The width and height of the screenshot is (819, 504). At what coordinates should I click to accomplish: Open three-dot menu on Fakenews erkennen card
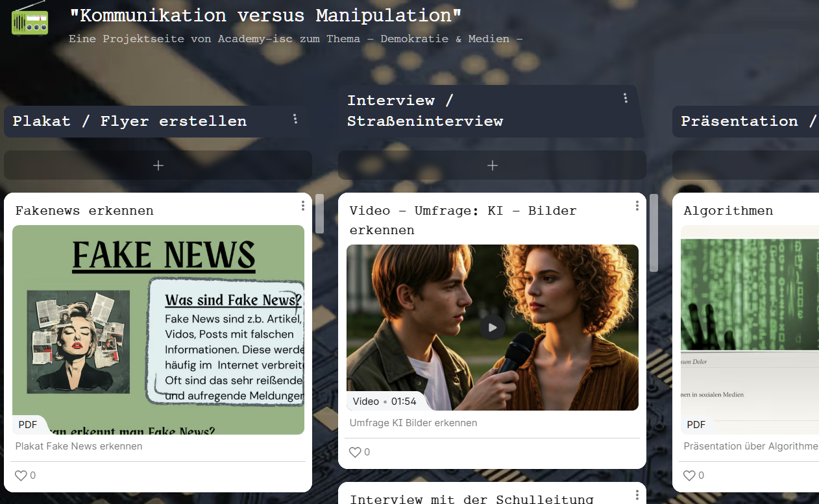click(x=302, y=206)
